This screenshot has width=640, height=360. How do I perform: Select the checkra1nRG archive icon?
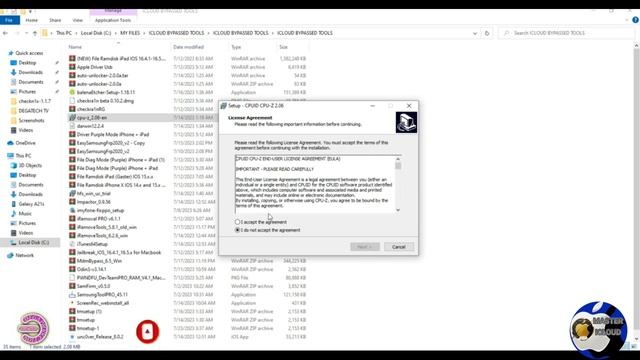click(72, 109)
